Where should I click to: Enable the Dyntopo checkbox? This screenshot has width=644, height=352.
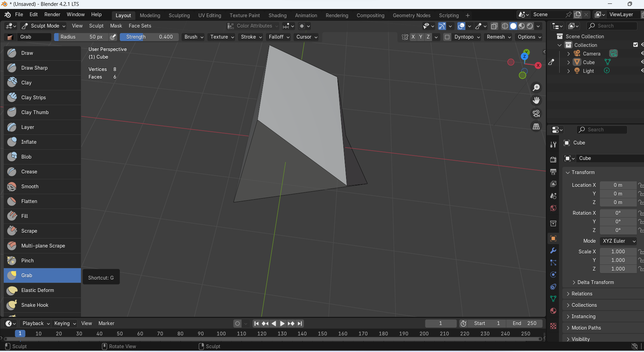coord(447,37)
